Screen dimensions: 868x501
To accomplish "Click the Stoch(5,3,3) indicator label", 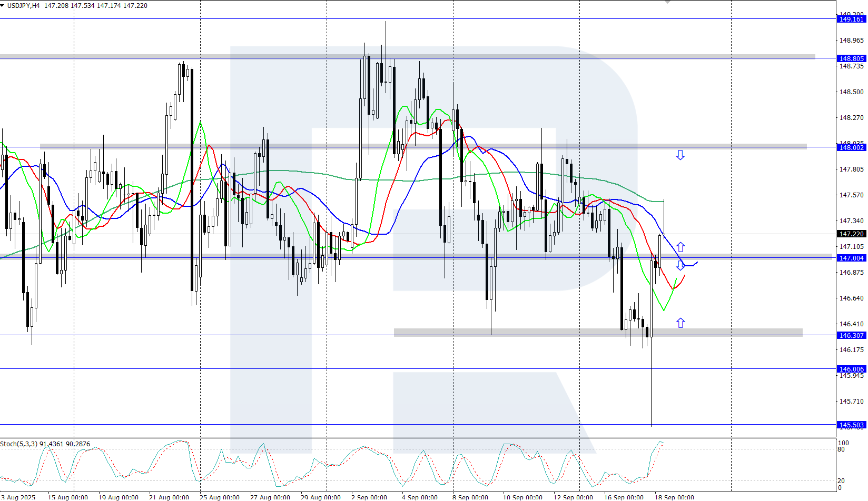I will (x=19, y=444).
